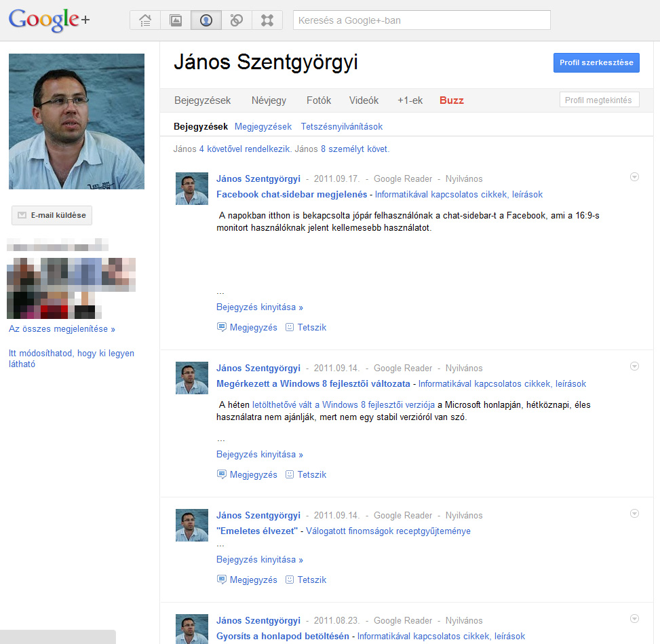The image size is (660, 644).
Task: Click comment icon on Windows 8 post
Action: 221,474
